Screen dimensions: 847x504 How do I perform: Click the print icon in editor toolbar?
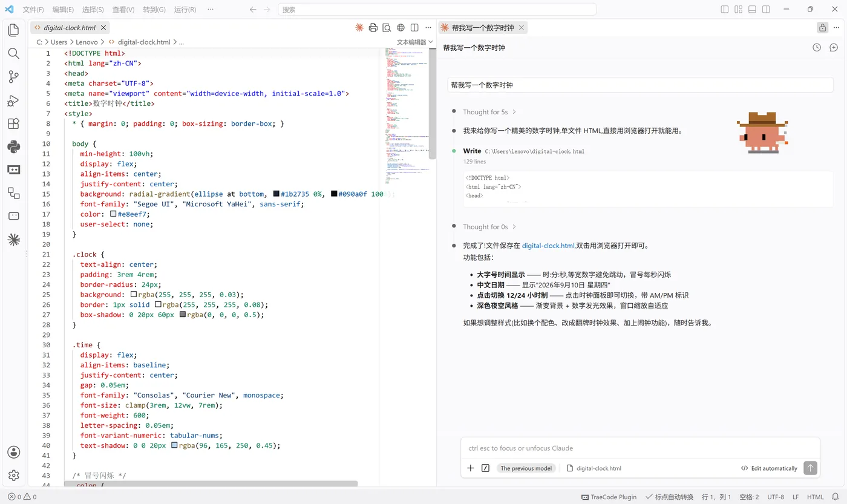[373, 27]
